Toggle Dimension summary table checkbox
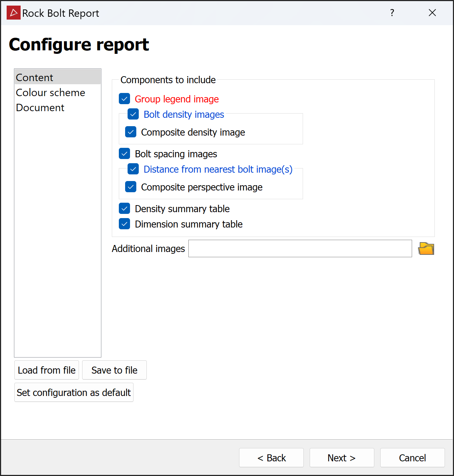Image resolution: width=454 pixels, height=476 pixels. click(x=124, y=224)
